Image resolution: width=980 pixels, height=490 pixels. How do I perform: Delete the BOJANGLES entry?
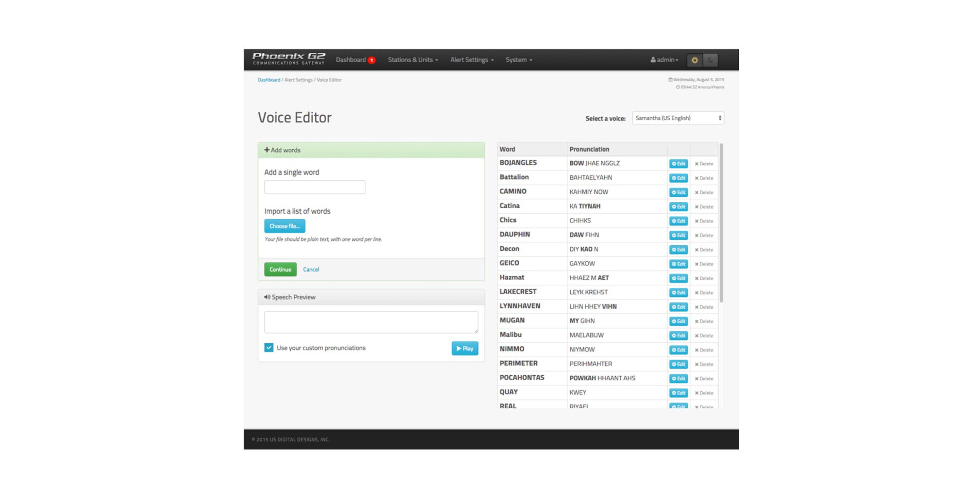point(704,164)
